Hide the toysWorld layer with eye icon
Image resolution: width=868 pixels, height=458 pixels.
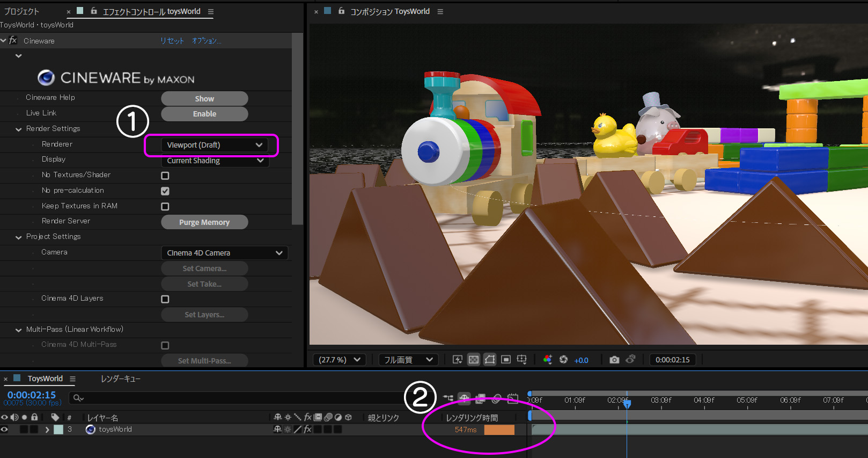pos(5,430)
